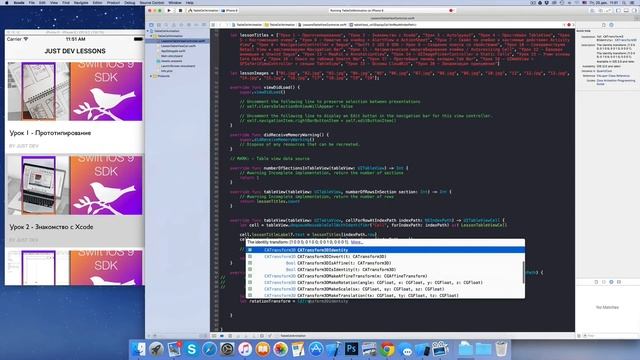
Task: Open the File menu
Action: 31,2
